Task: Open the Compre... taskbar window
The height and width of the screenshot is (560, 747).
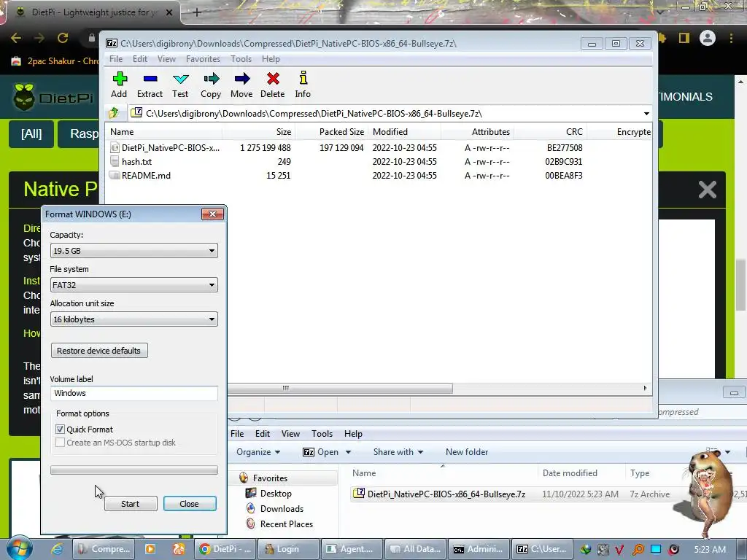Action: click(x=104, y=549)
